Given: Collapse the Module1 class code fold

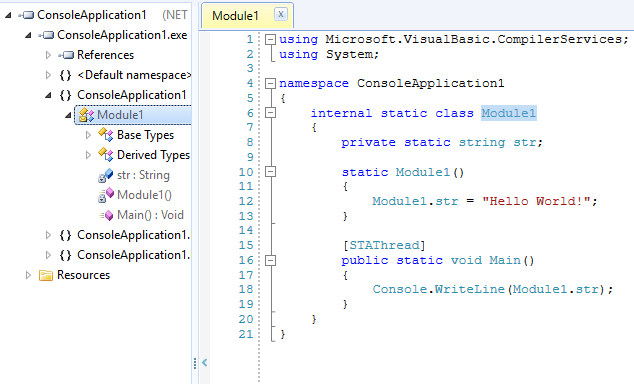Looking at the screenshot, I should pos(270,113).
